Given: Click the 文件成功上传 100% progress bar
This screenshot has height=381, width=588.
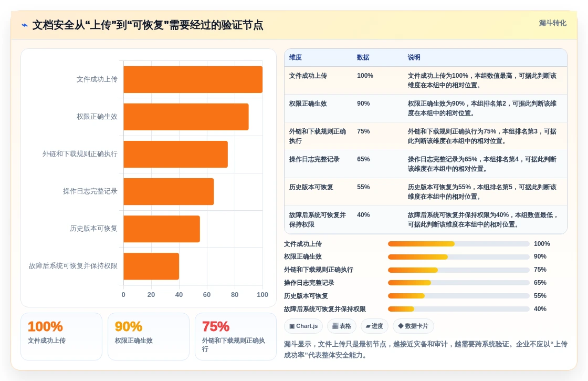Looking at the screenshot, I should 459,244.
